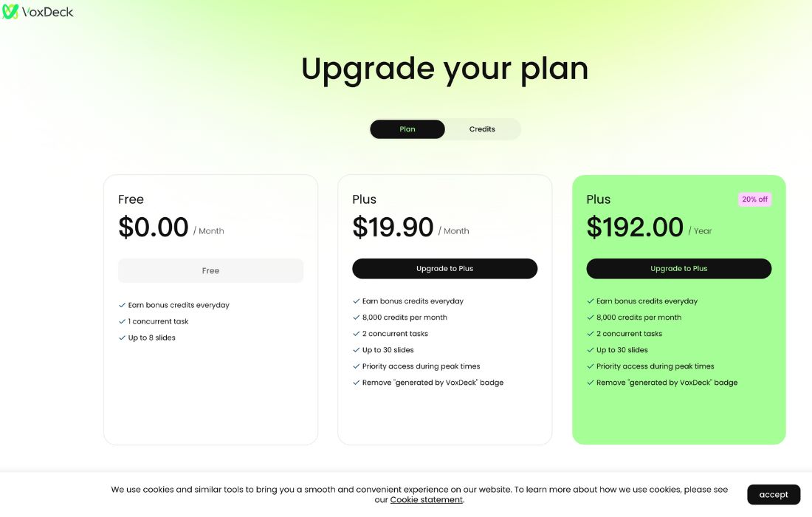Select the Plan tab

[407, 129]
